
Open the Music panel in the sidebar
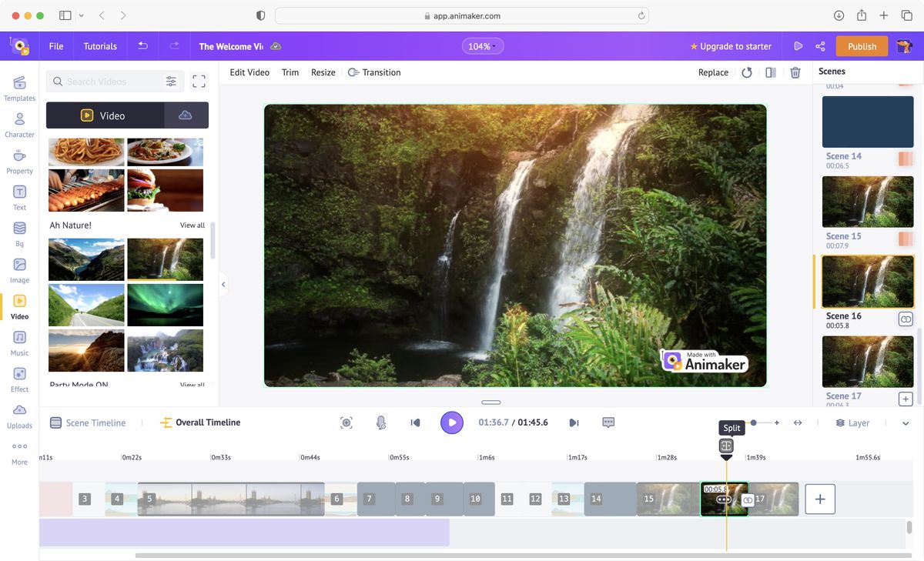18,341
